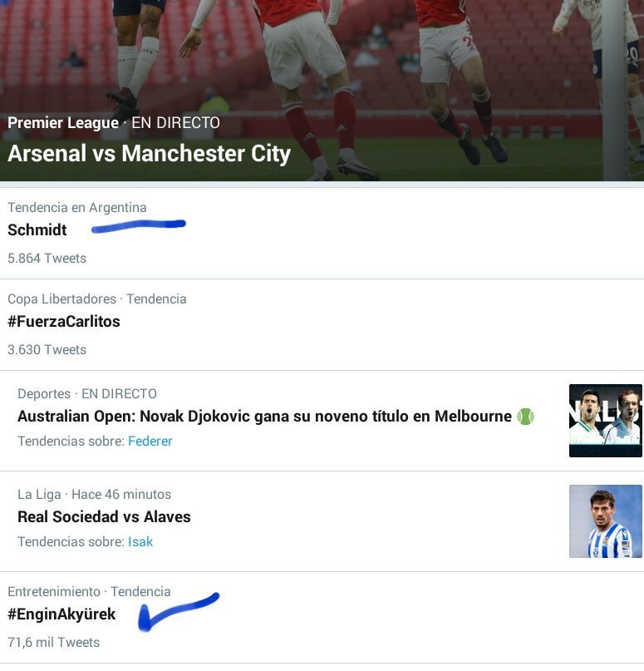
Task: Tap the Premier League live label
Action: pyautogui.click(x=114, y=123)
